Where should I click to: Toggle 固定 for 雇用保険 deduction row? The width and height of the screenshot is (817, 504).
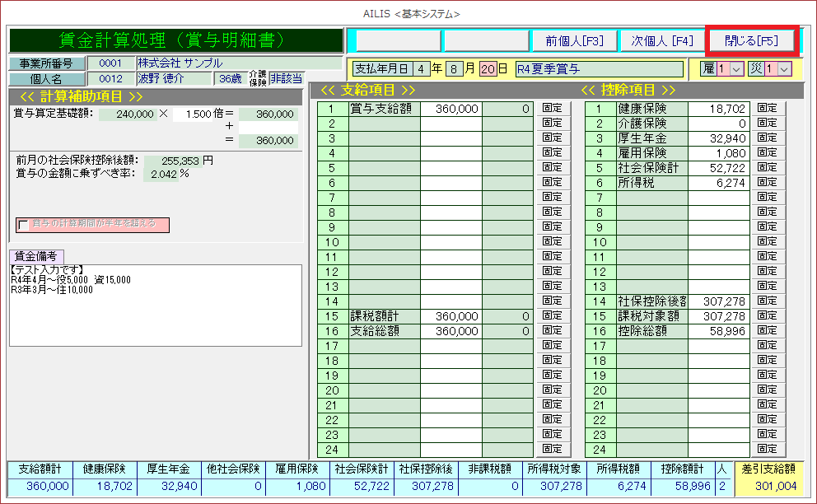click(x=767, y=153)
